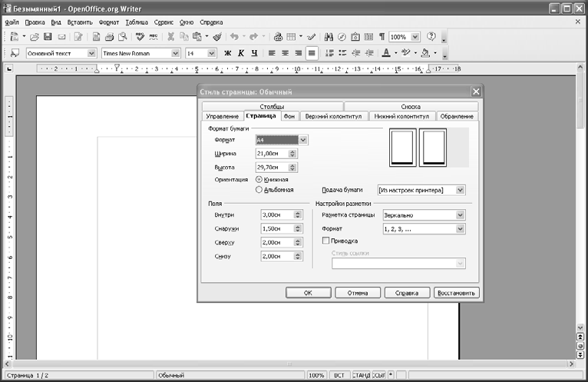Click the Help question mark icon
588x382 pixels.
coord(431,37)
